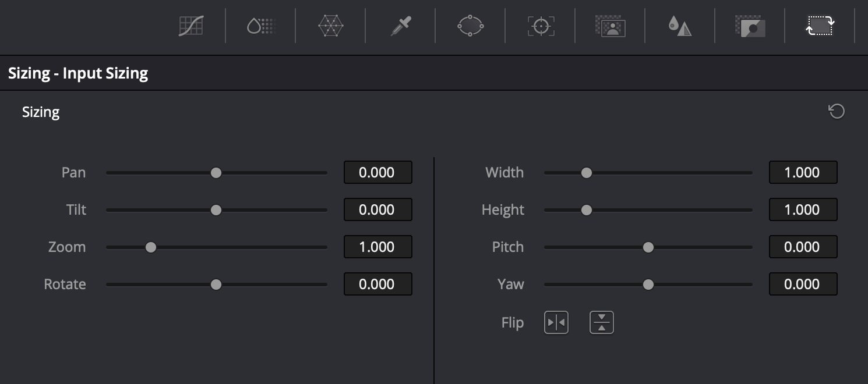This screenshot has width=868, height=384.
Task: Click the Pan value field
Action: [377, 172]
